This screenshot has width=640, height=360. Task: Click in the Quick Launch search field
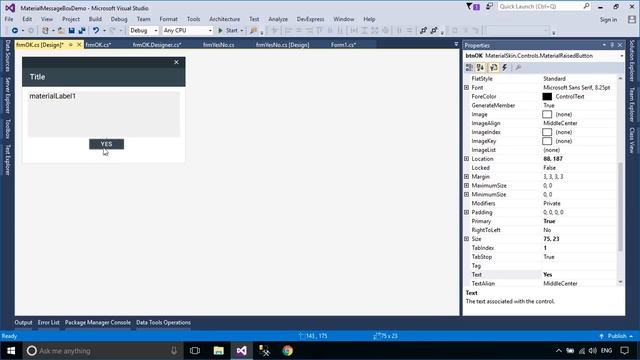pos(540,7)
